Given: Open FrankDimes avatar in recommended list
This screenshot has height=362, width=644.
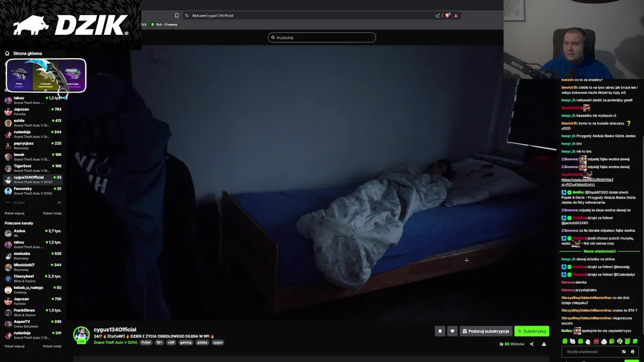Looking at the screenshot, I should pos(8,313).
